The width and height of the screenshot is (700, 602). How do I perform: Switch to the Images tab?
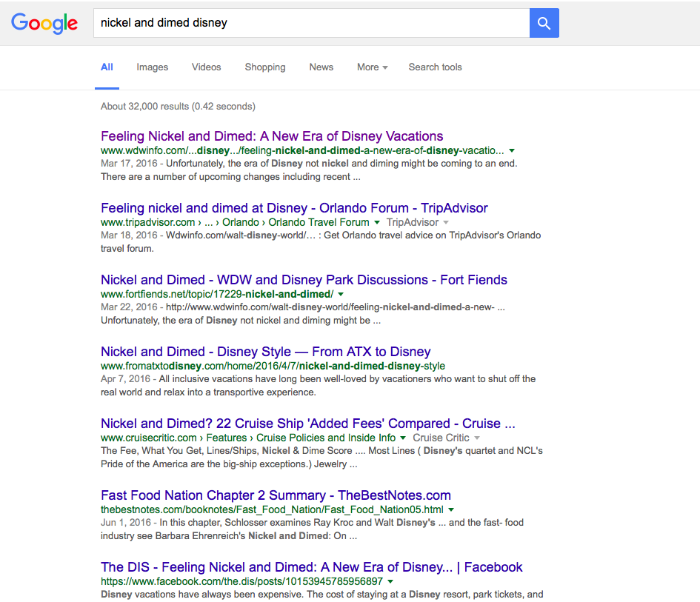coord(153,67)
